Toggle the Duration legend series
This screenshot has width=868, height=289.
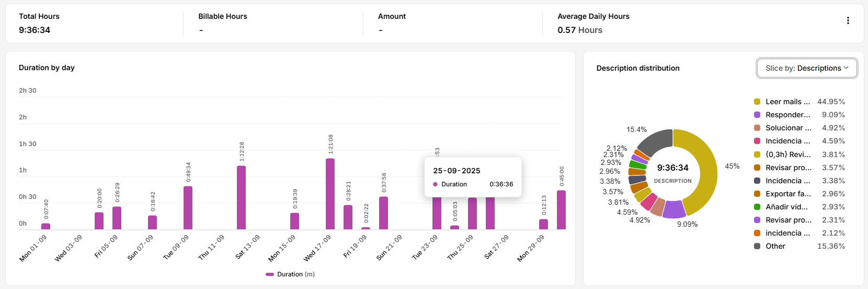290,274
